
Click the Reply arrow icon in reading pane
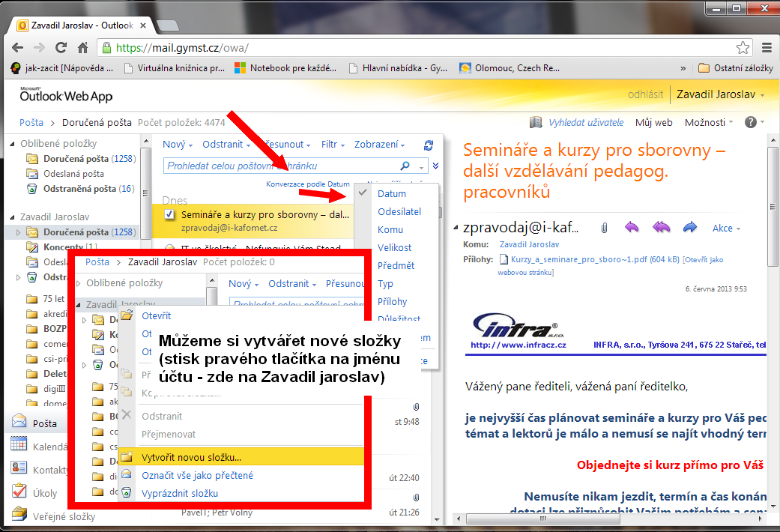[x=631, y=228]
